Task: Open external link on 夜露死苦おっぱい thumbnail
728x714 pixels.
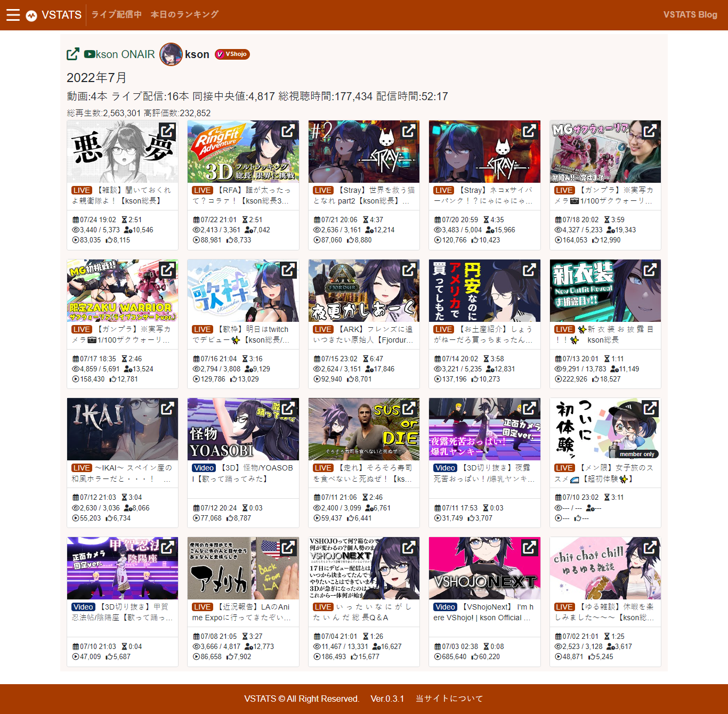Action: (x=529, y=408)
